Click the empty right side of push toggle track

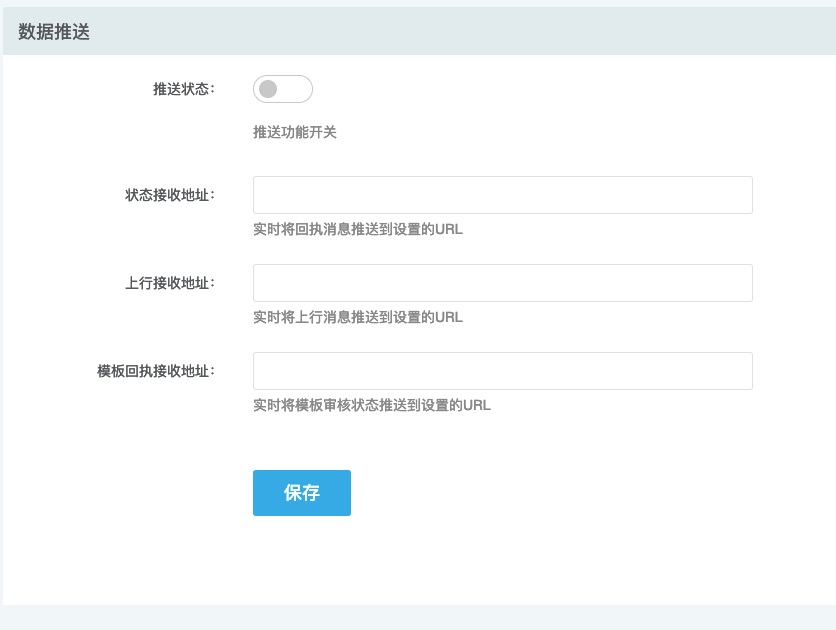298,89
